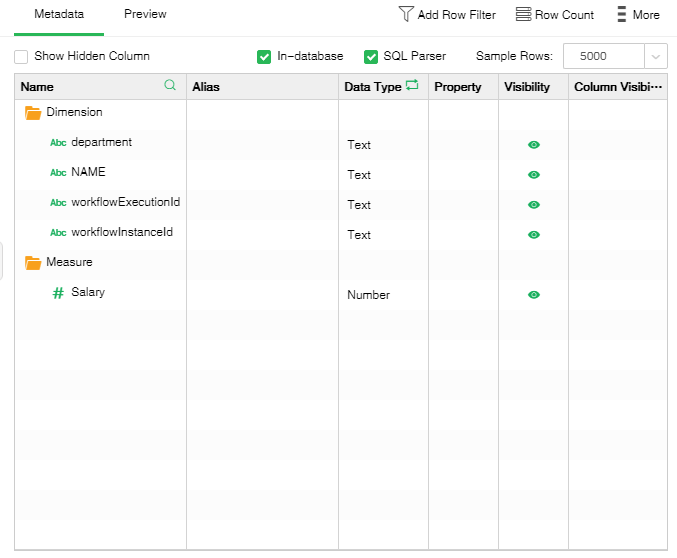Click the Abc icon beside department
The height and width of the screenshot is (558, 677).
click(58, 143)
